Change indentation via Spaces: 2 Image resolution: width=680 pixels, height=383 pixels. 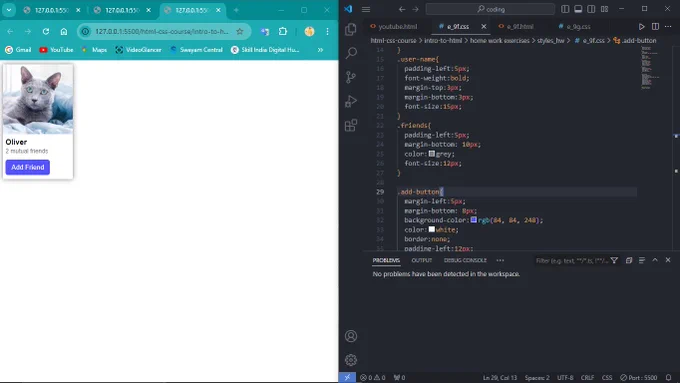coord(537,377)
